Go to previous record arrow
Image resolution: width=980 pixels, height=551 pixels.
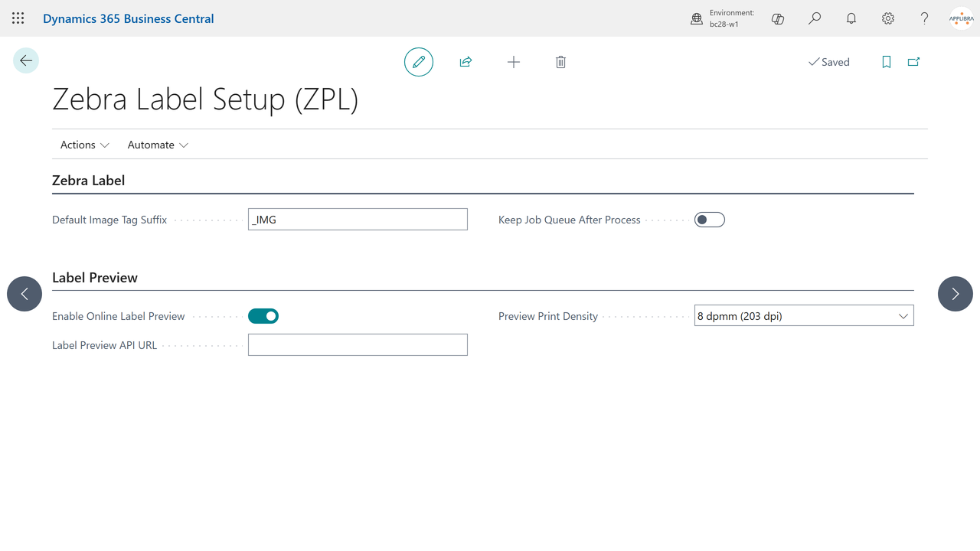tap(24, 294)
